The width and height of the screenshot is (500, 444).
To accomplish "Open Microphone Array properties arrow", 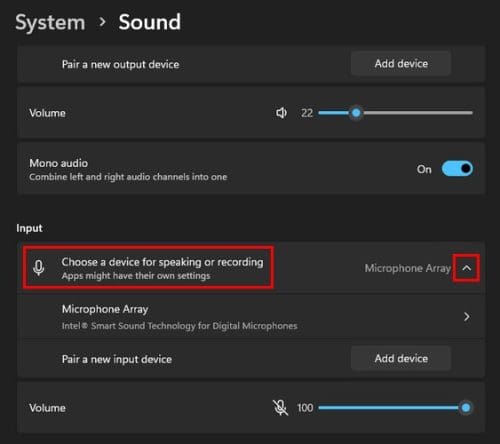I will (x=467, y=317).
